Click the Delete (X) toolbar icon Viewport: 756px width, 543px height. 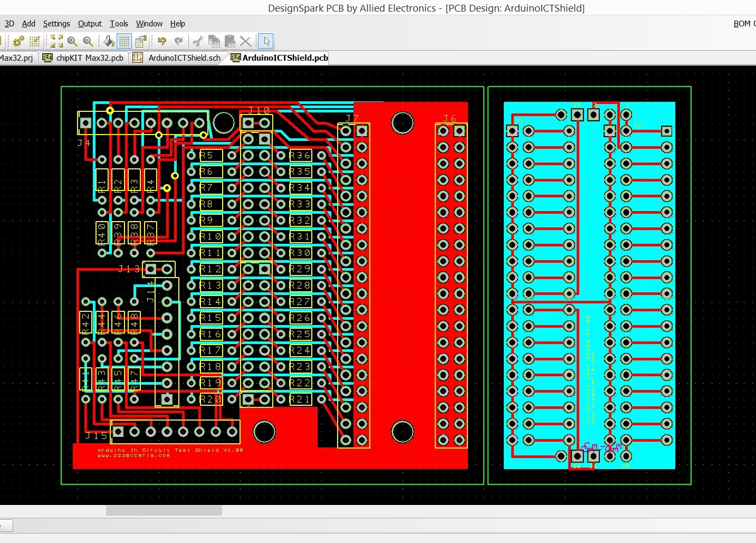pyautogui.click(x=244, y=41)
